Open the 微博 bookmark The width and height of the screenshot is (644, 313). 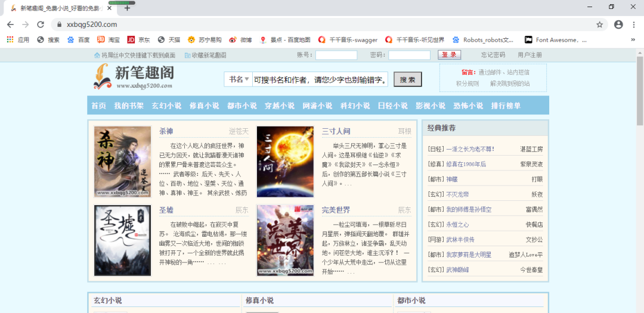[241, 40]
